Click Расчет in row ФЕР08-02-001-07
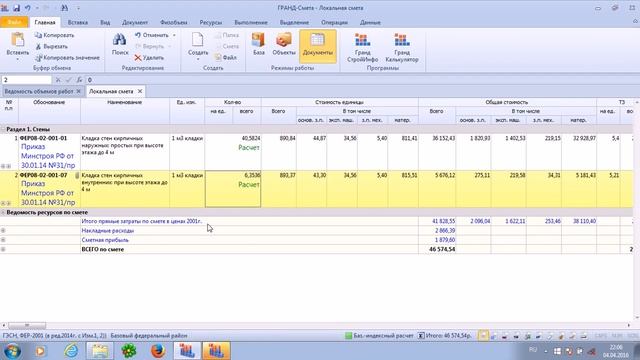The width and height of the screenshot is (640, 360). click(x=249, y=185)
